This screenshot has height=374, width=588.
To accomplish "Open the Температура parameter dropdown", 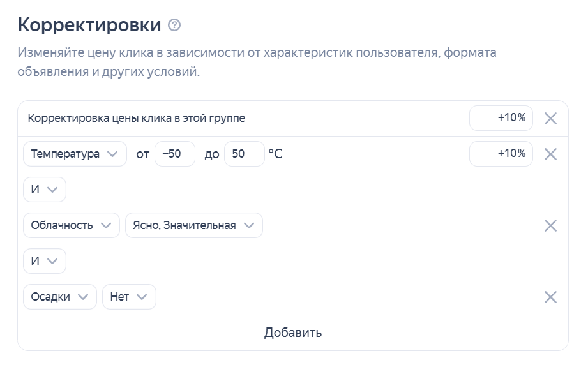I will click(75, 154).
